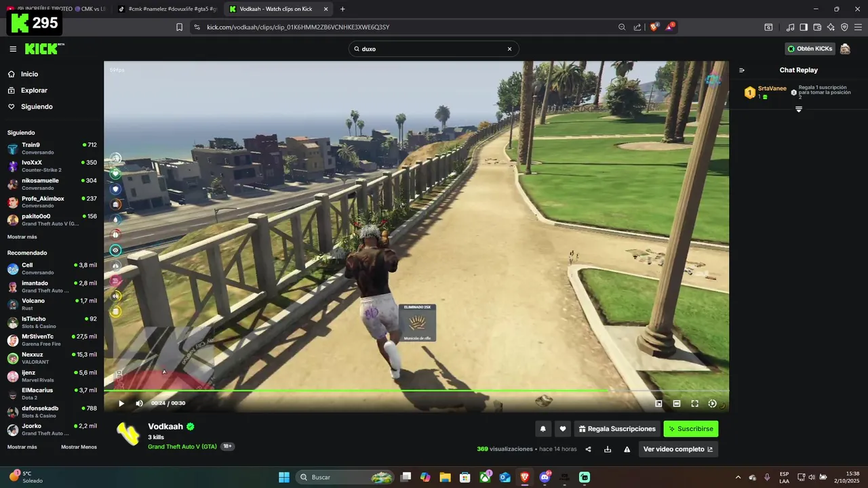Click the green KICK logo
Image resolution: width=868 pixels, height=488 pixels.
44,49
